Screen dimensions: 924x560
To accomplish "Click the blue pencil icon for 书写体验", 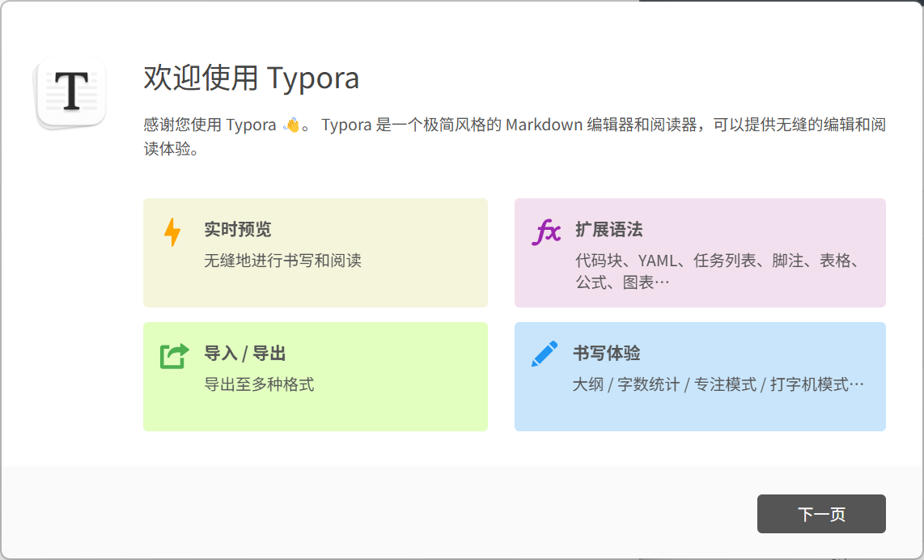I will (544, 354).
